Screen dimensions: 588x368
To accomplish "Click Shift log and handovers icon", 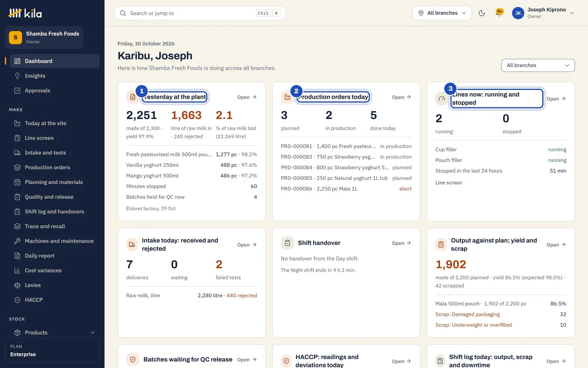I will [x=17, y=211].
